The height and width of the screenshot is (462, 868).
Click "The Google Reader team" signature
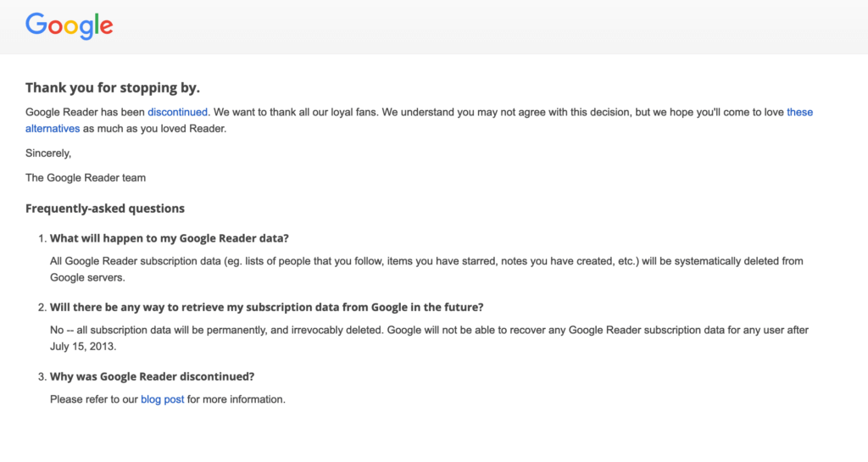pyautogui.click(x=86, y=178)
